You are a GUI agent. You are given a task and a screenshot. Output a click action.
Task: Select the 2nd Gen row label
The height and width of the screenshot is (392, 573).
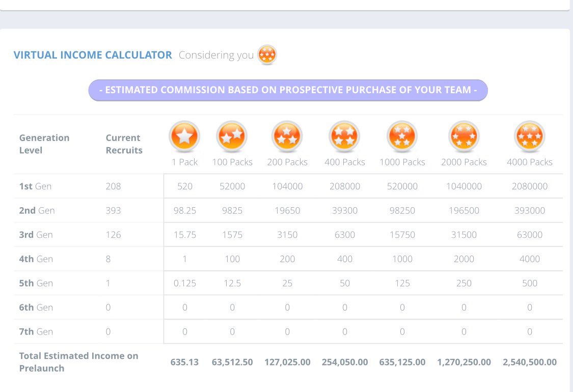click(37, 210)
